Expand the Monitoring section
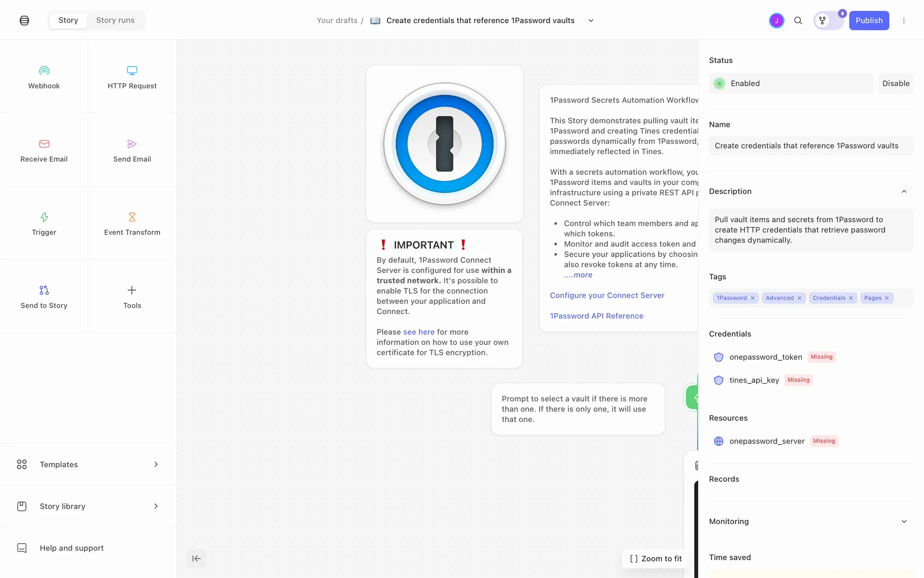Viewport: 924px width, 578px height. point(904,522)
